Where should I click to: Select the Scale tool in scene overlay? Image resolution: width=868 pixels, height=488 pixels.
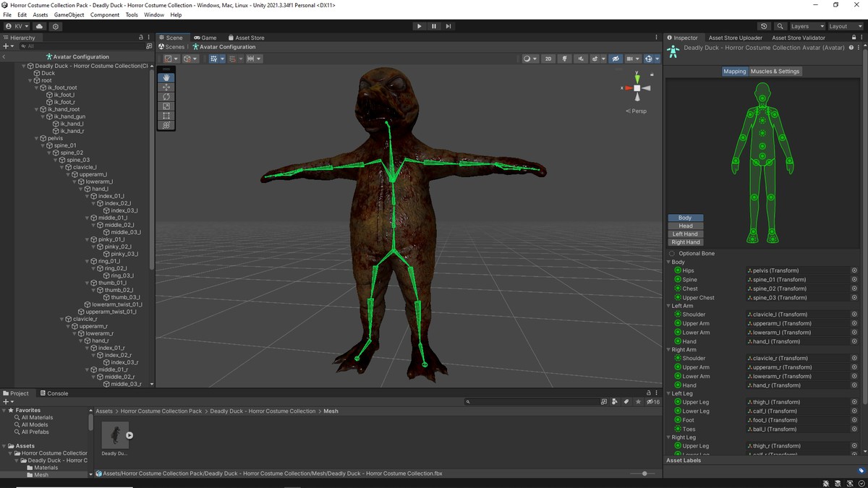pos(166,106)
